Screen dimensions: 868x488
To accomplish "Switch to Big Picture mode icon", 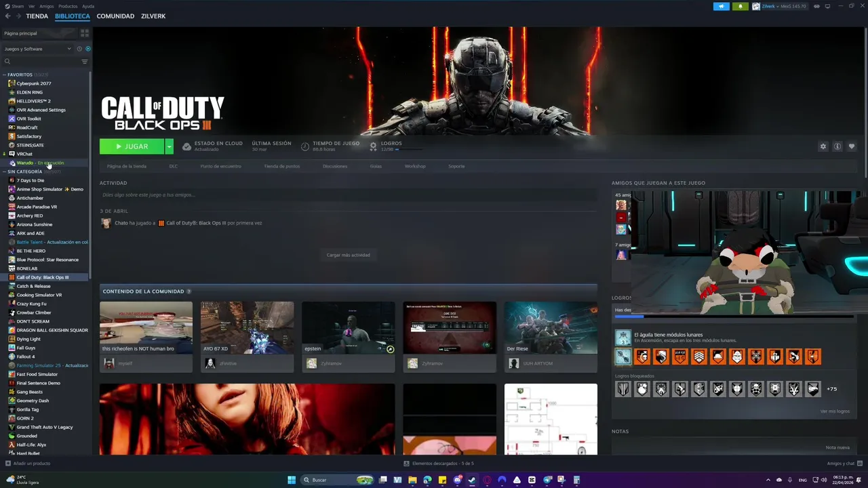I will pos(827,6).
